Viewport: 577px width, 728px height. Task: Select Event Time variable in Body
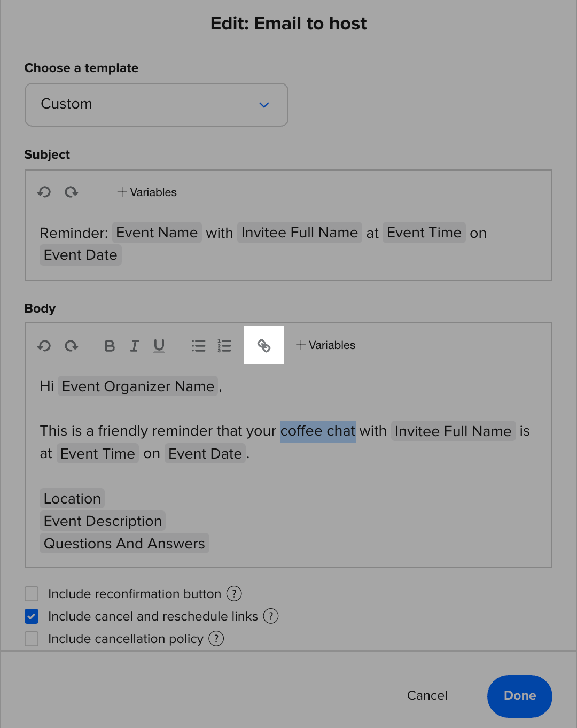98,454
